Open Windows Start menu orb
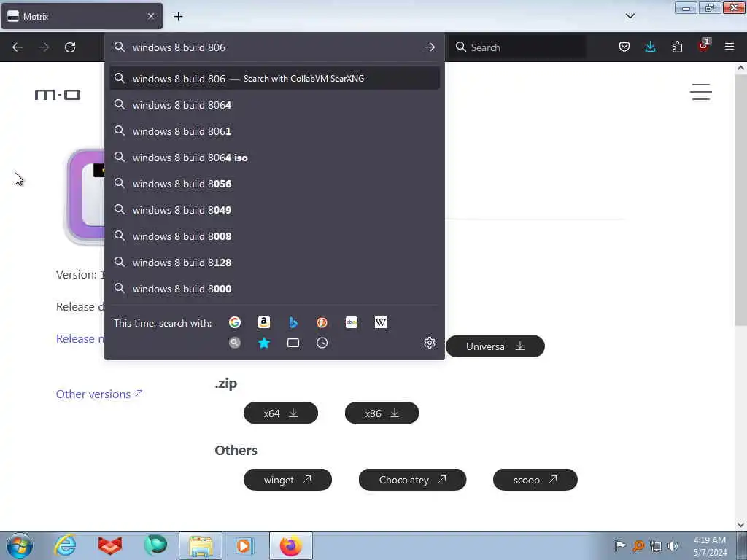 (20, 545)
